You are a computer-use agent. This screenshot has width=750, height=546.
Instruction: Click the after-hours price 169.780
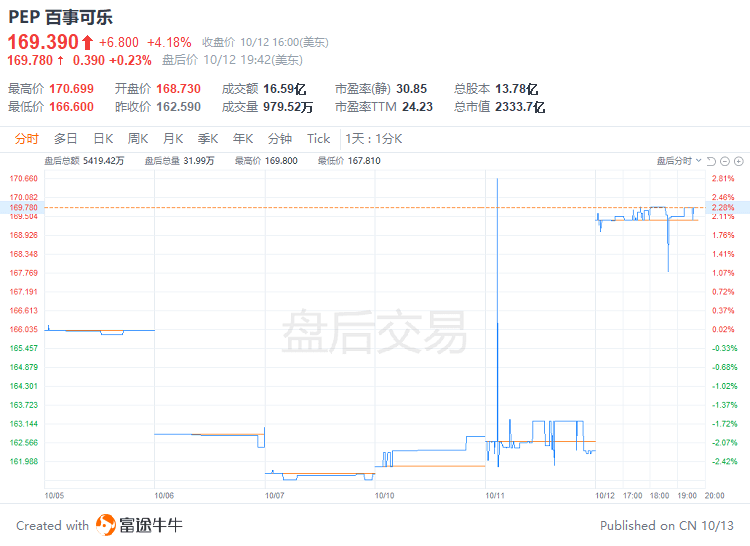tap(30, 60)
